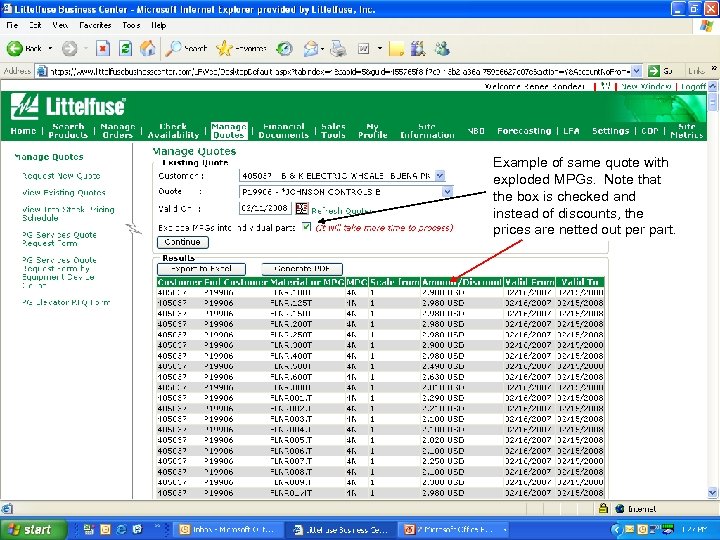The width and height of the screenshot is (720, 540).
Task: Click New Window link in header
Action: (646, 86)
